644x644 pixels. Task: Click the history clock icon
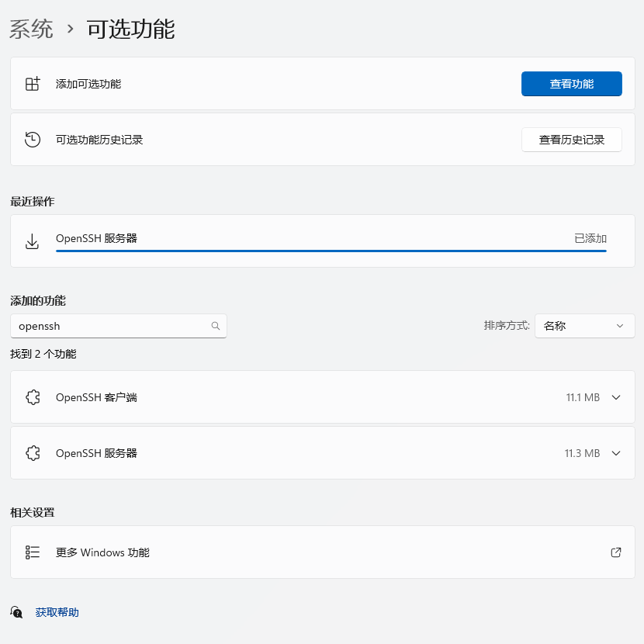32,140
